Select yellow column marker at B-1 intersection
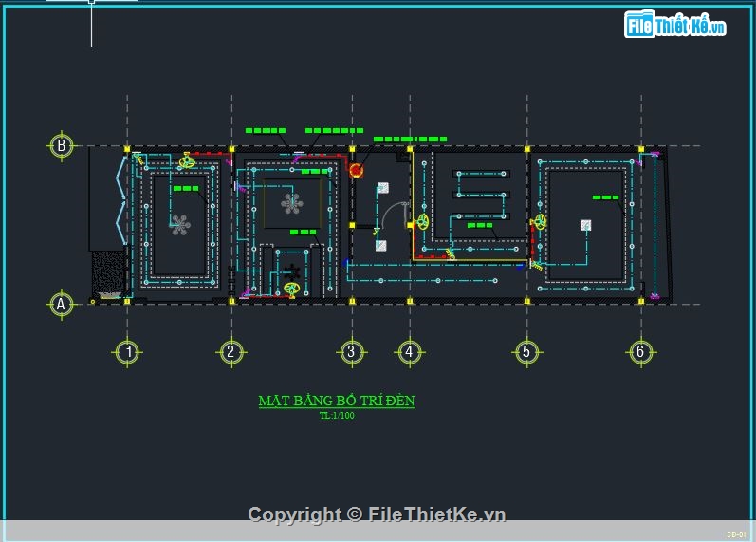This screenshot has height=542, width=756. point(127,149)
